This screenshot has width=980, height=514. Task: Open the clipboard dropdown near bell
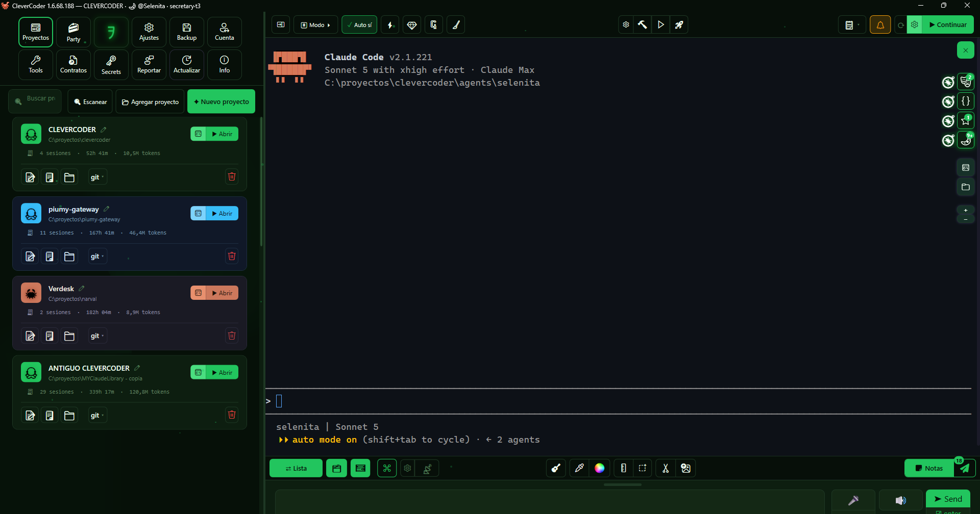tap(852, 24)
